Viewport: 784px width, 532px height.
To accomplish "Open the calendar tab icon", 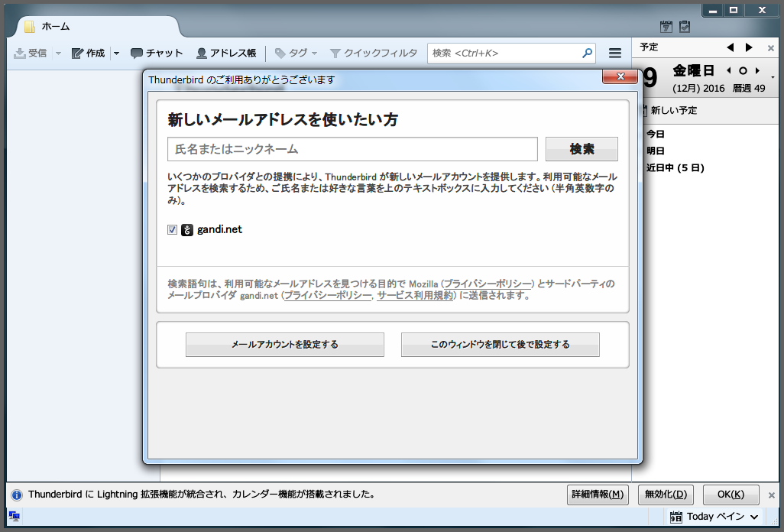I will (x=666, y=28).
